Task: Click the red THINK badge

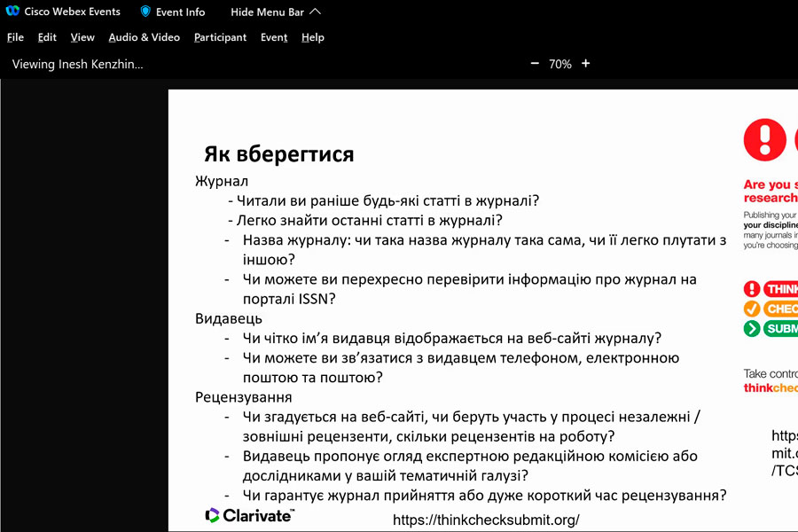Action: click(x=780, y=289)
